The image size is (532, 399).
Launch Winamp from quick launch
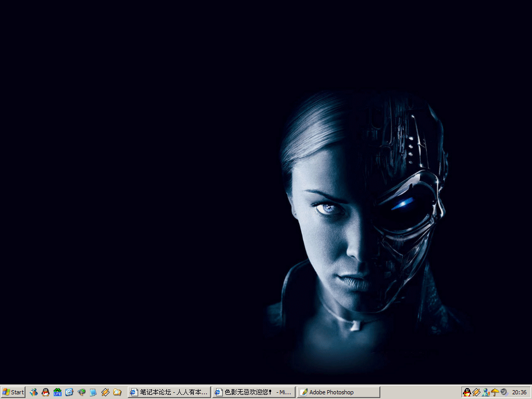(105, 392)
